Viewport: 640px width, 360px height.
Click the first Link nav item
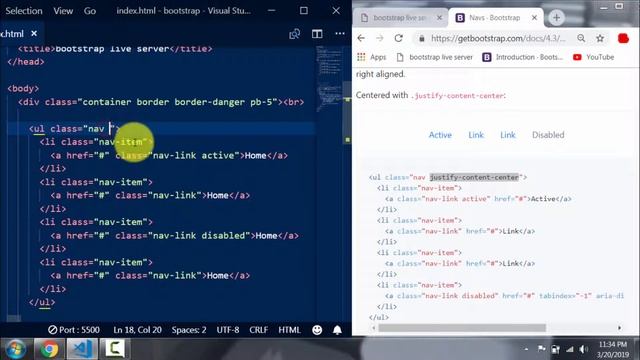tap(476, 135)
